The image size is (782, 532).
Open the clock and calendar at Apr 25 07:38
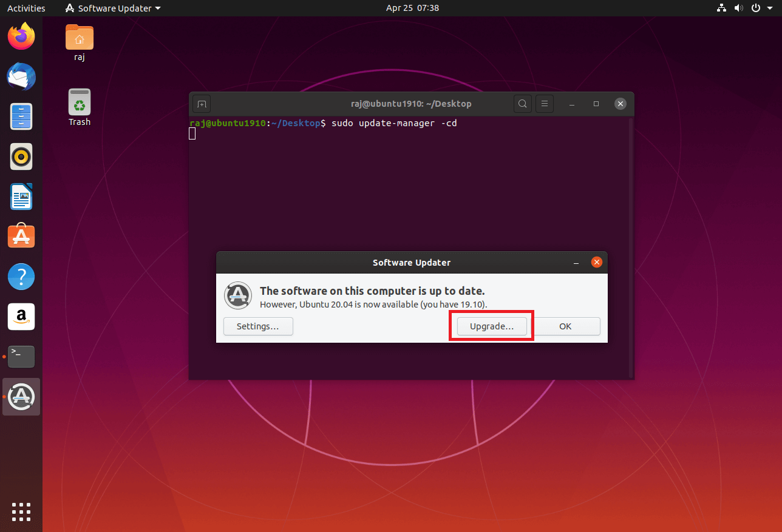pyautogui.click(x=412, y=8)
